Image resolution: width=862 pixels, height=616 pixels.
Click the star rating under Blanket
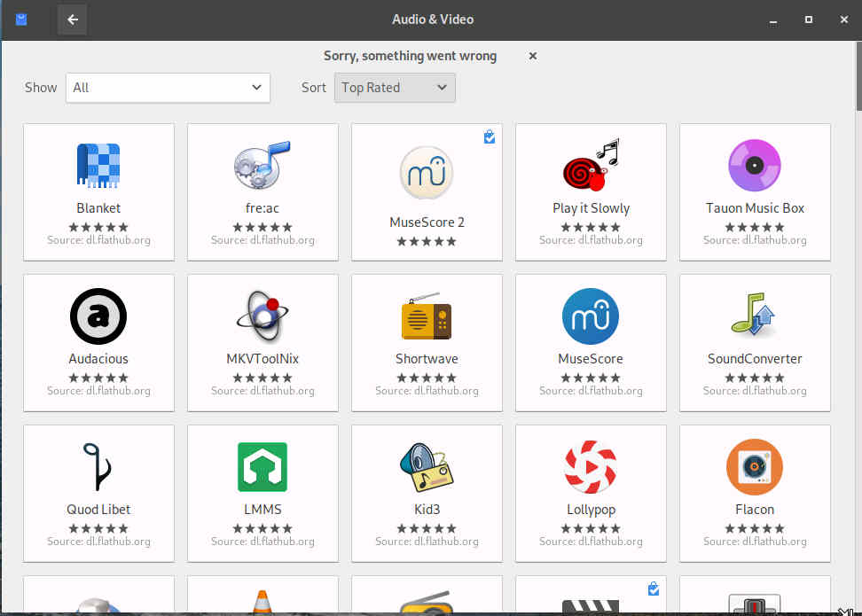coord(98,227)
